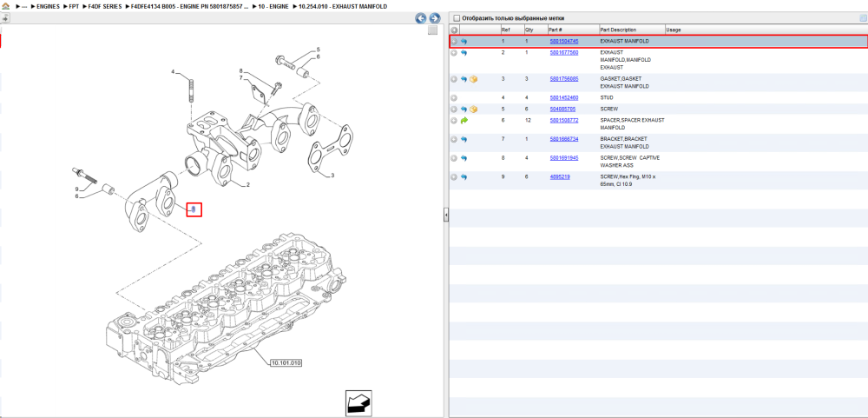The image size is (868, 418).
Task: Open part number link 4895219
Action: click(x=559, y=177)
